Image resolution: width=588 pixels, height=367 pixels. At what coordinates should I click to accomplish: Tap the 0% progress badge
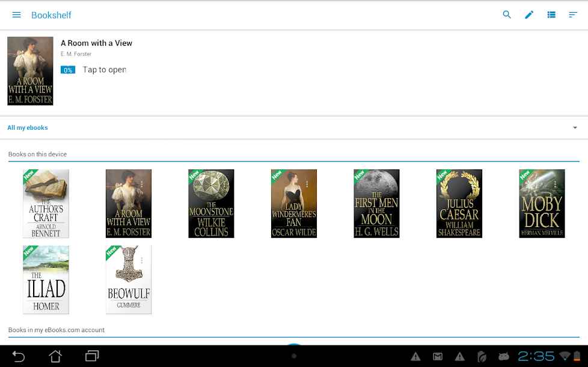68,70
